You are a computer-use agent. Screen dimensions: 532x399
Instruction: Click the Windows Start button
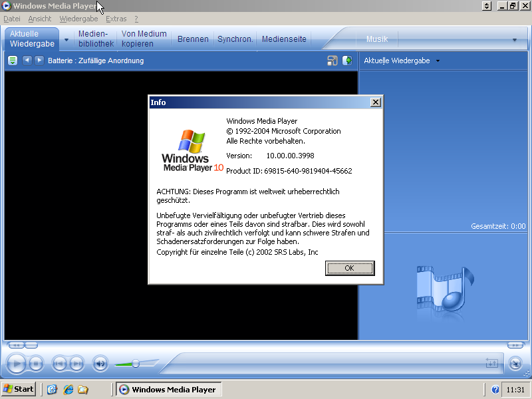19,389
